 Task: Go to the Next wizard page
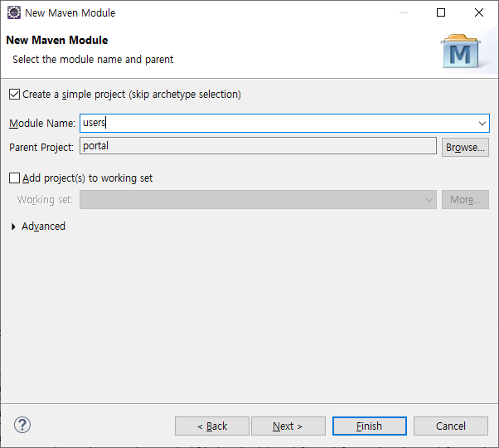tap(288, 426)
